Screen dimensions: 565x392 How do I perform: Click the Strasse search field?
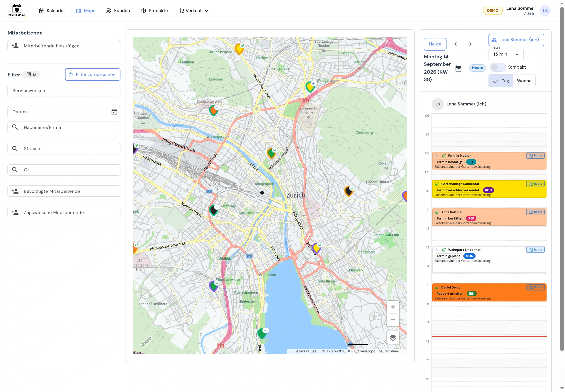[x=64, y=149]
